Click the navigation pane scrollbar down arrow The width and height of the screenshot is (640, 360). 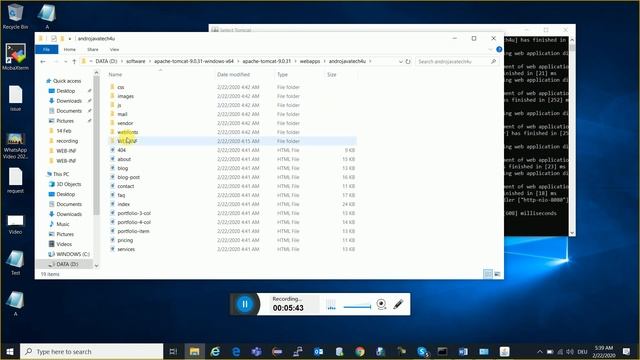(x=97, y=266)
